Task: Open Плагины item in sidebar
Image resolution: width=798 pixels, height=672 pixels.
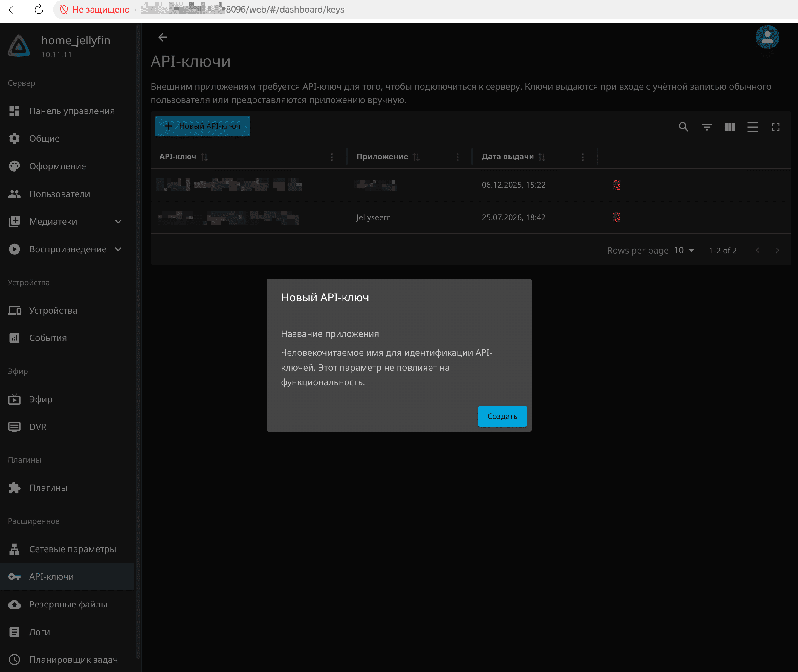Action: pos(67,488)
